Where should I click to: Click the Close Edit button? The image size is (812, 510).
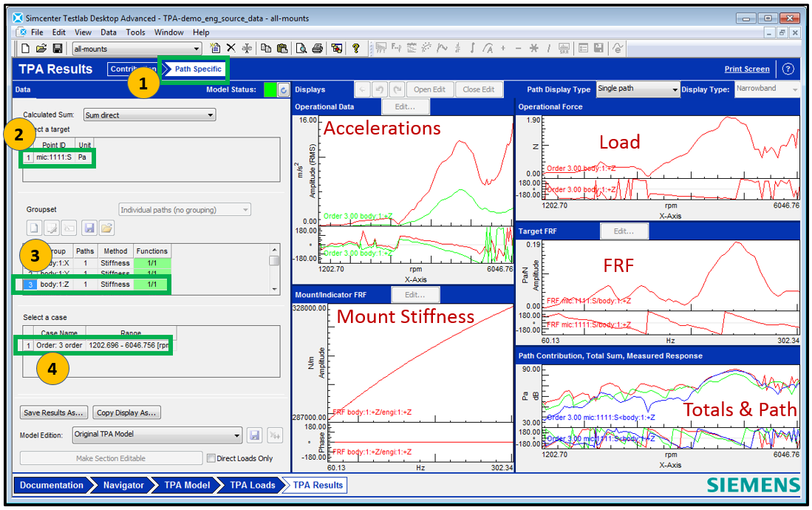click(478, 89)
